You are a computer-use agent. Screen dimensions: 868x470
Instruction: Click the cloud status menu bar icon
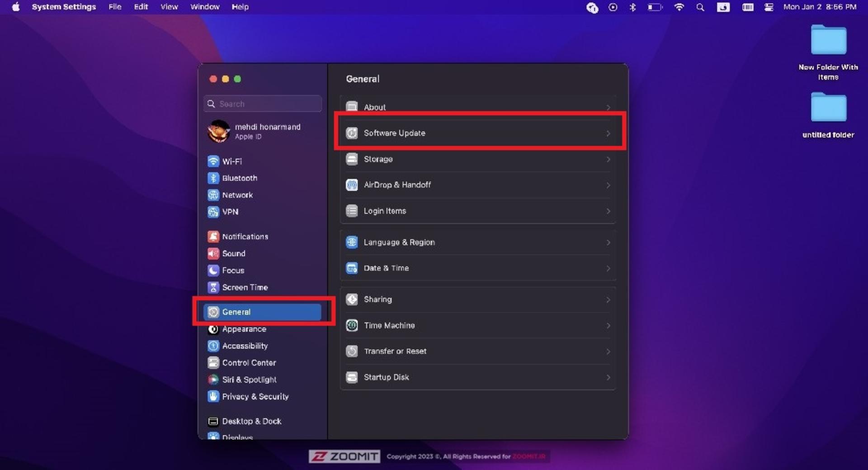point(592,7)
